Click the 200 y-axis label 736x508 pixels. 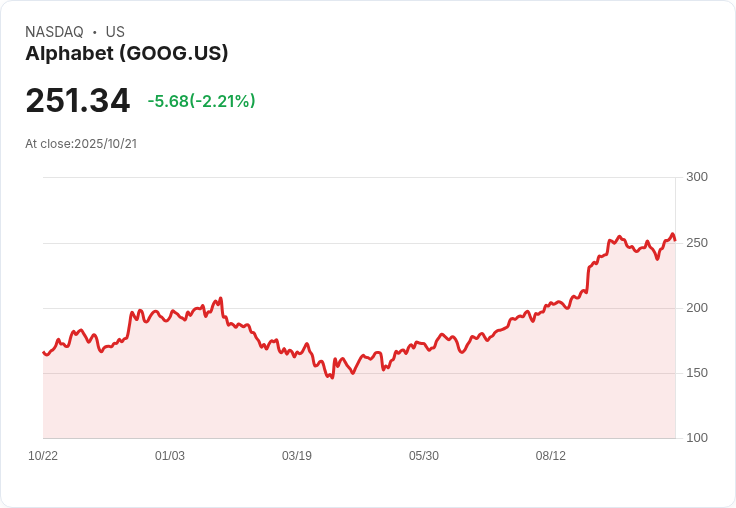click(697, 308)
